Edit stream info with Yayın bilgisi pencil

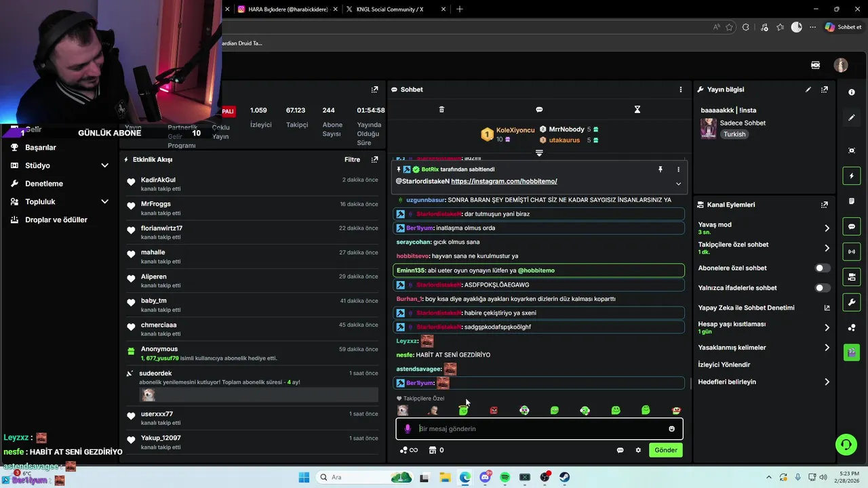point(808,89)
